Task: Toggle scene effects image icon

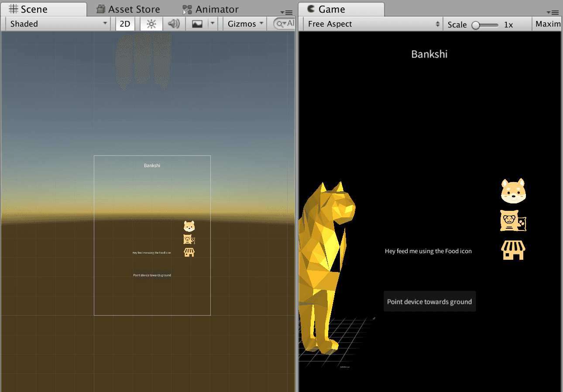Action: pos(197,24)
